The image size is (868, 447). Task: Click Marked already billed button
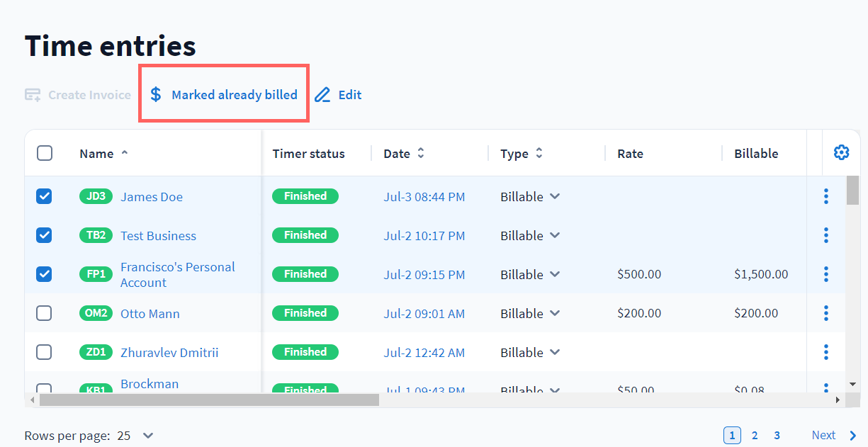pos(224,95)
